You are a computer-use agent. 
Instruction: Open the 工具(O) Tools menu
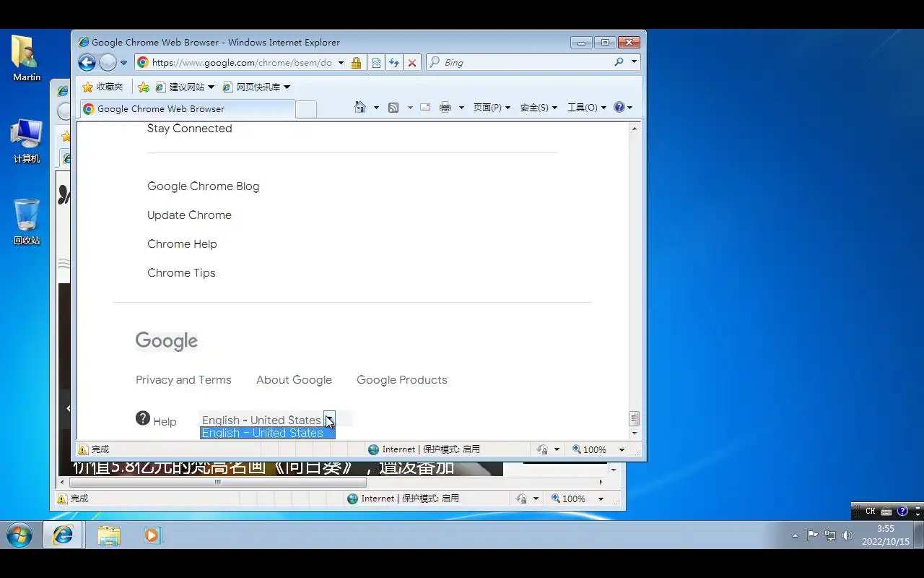586,108
